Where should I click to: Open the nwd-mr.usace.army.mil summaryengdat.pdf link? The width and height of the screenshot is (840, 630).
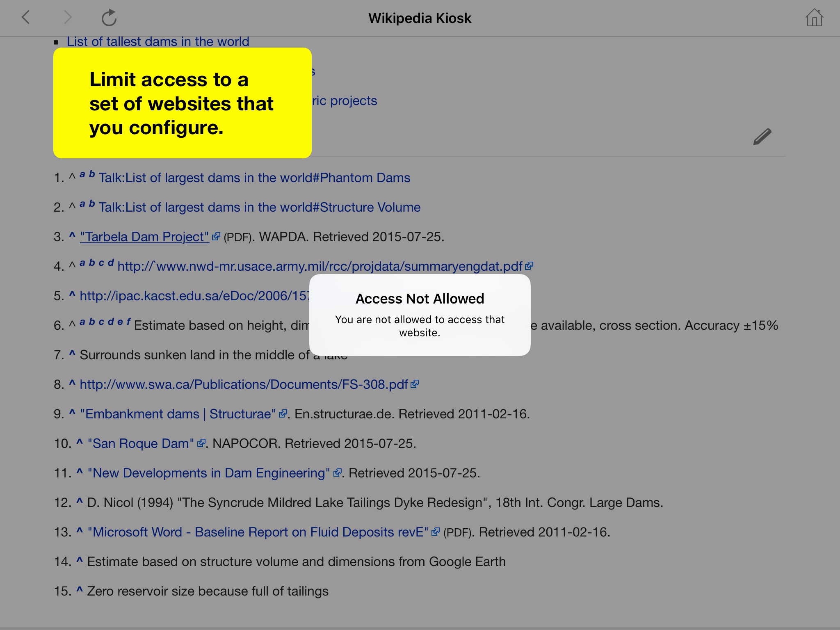coord(320,266)
